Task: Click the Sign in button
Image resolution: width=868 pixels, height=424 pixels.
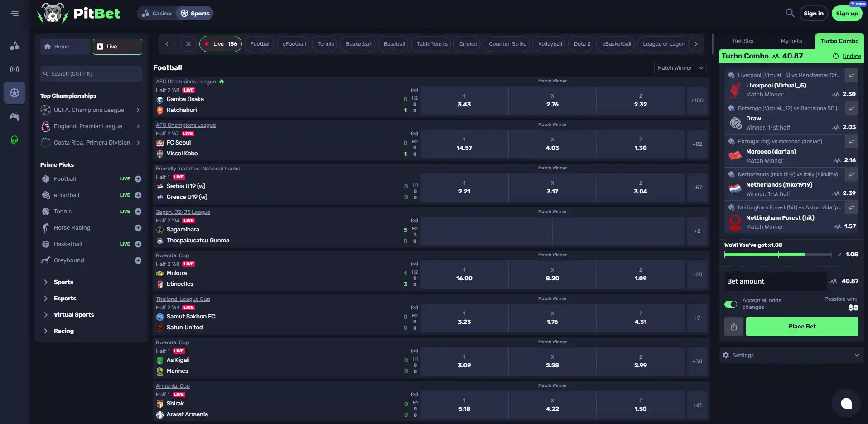Action: point(814,14)
